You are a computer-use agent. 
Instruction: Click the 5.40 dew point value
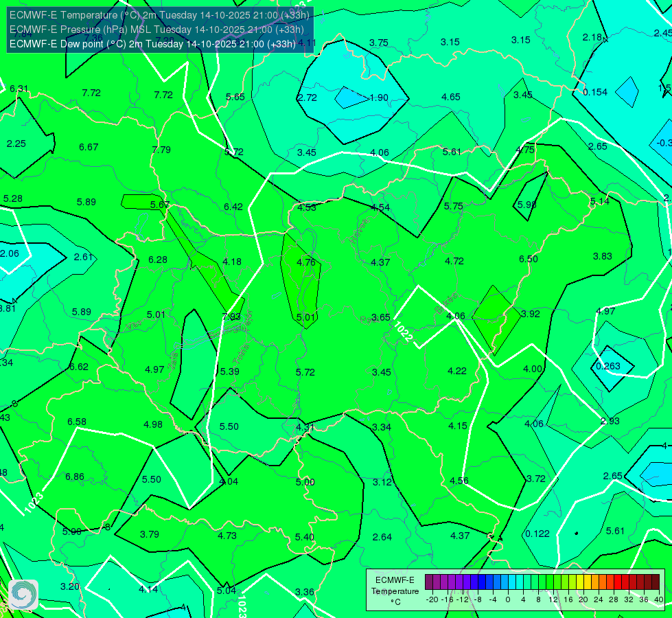pyautogui.click(x=304, y=538)
